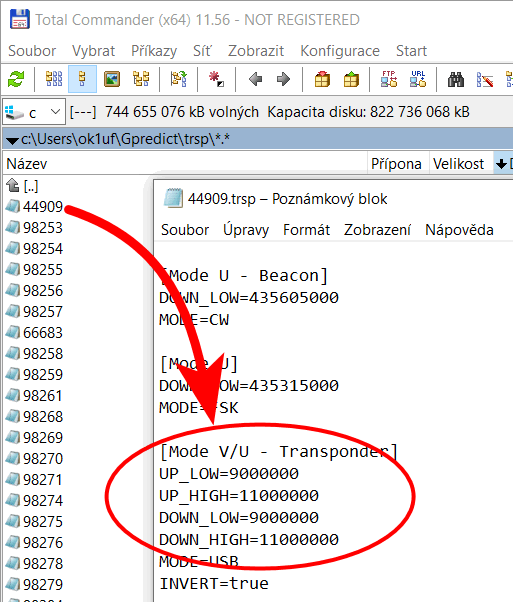Click the INVERT=true line in Notepad
The image size is (513, 602).
coord(214,584)
